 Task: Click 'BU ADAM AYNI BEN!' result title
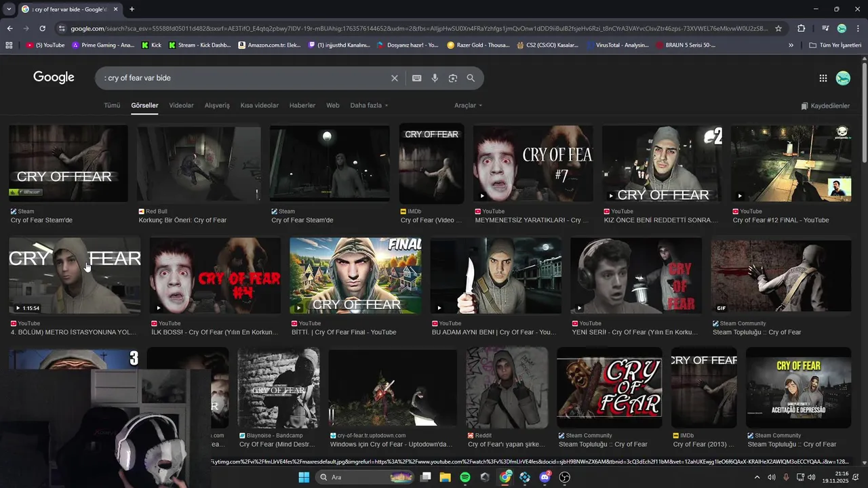pos(494,332)
